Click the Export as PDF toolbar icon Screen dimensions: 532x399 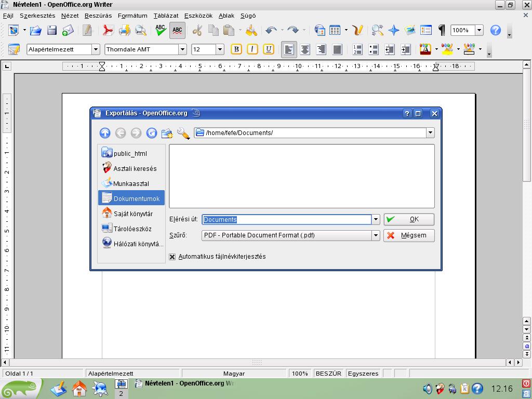(x=108, y=30)
